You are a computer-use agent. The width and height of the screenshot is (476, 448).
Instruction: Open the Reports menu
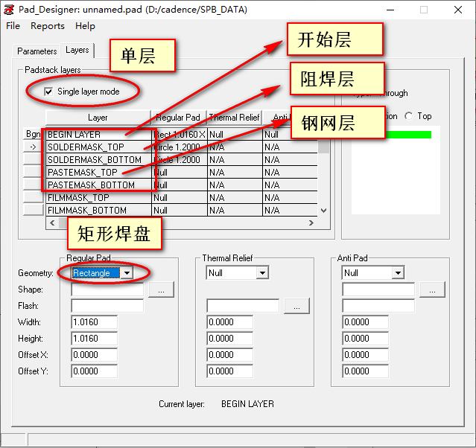(x=48, y=25)
